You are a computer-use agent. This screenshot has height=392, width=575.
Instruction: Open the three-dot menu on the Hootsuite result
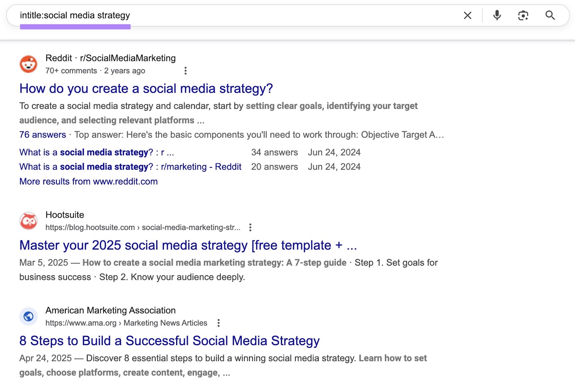click(x=250, y=227)
